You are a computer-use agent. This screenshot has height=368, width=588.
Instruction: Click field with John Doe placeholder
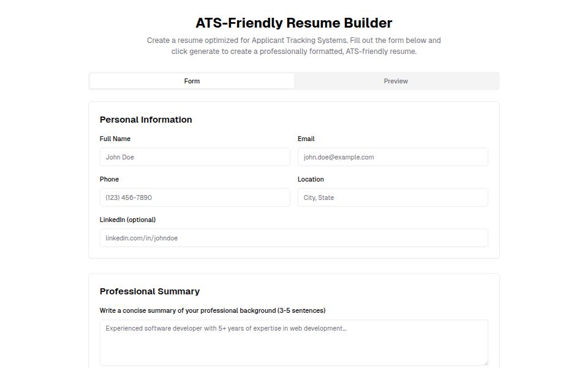click(195, 156)
